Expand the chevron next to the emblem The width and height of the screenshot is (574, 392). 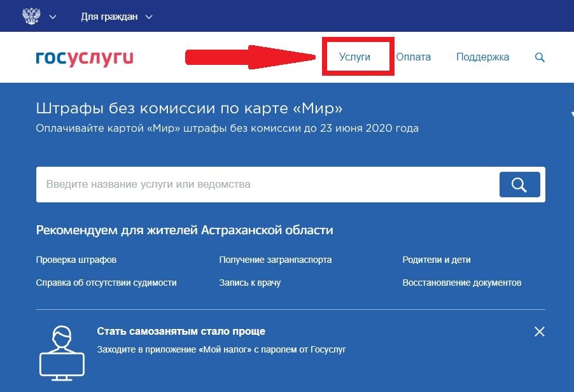[x=53, y=17]
